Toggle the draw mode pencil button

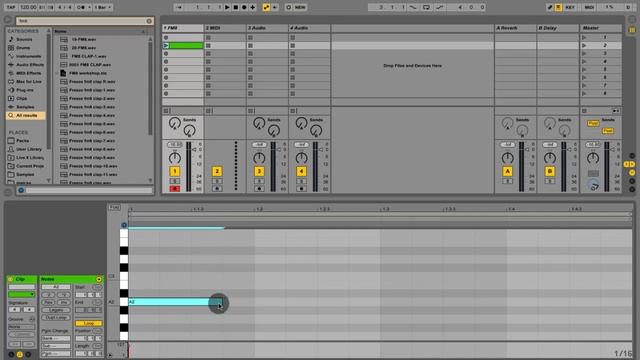[x=550, y=7]
